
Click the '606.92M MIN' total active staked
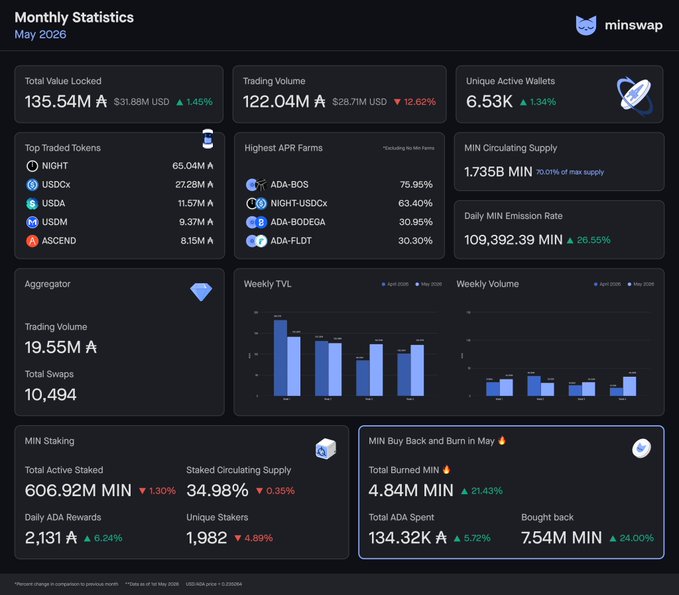(x=78, y=491)
